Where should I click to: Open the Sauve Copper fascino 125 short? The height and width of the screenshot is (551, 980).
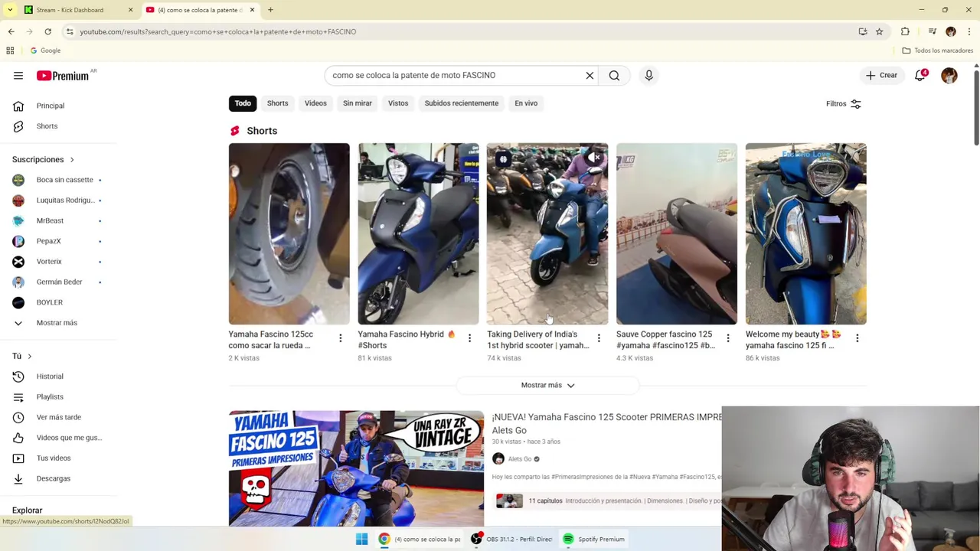(x=677, y=233)
